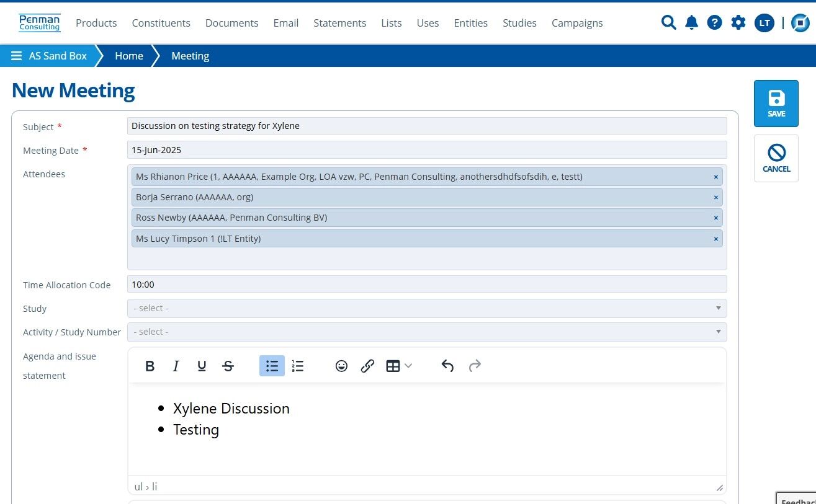Undo the last edit in editor
816x504 pixels.
(447, 366)
